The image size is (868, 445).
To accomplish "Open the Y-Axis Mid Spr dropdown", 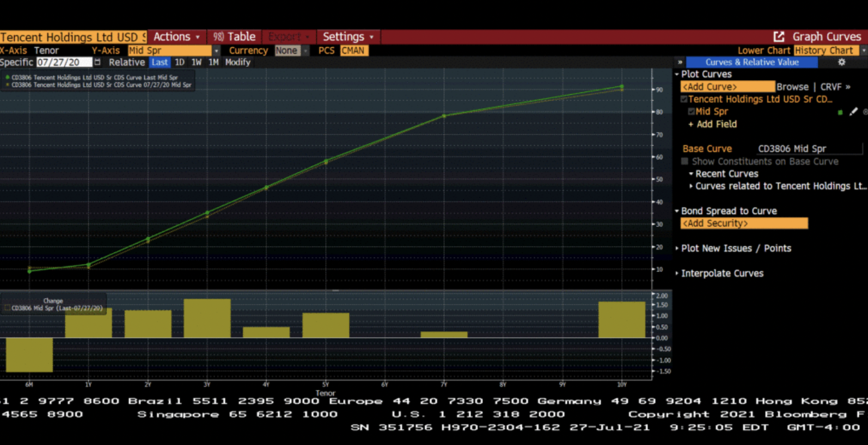I will tap(216, 51).
